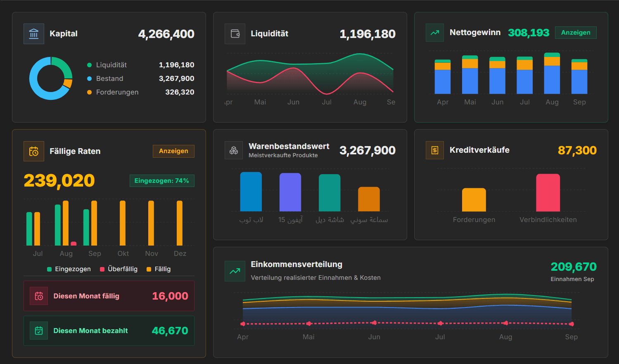Click the سماعة سوني product bar
This screenshot has height=364, width=619.
[x=369, y=199]
